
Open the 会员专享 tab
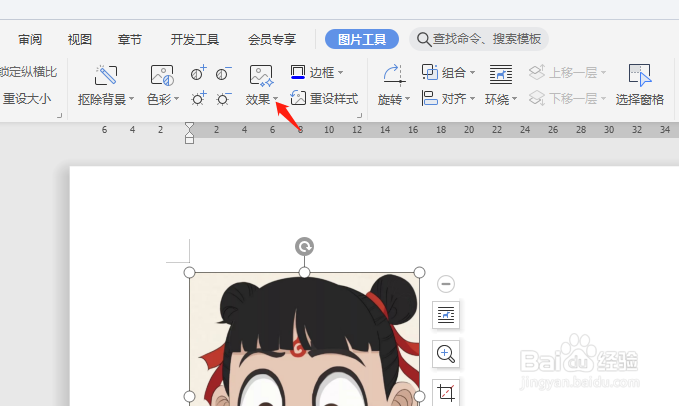(272, 39)
